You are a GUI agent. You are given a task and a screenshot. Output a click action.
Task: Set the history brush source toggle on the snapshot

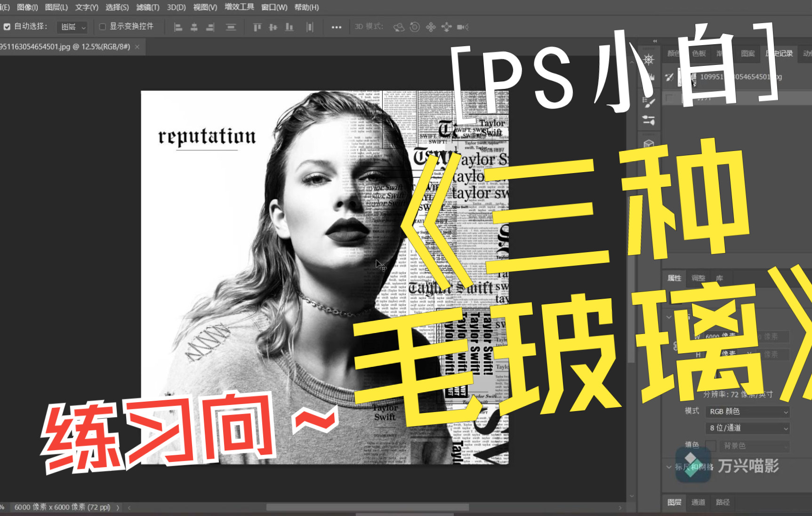click(x=669, y=78)
